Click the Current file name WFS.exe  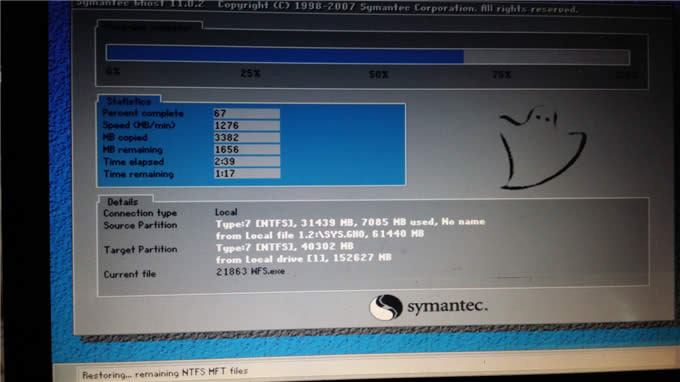point(268,271)
